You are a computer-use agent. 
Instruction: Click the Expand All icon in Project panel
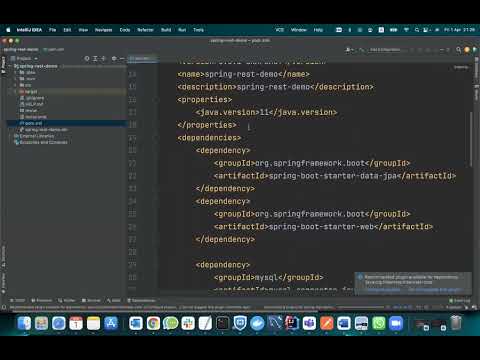click(x=95, y=58)
